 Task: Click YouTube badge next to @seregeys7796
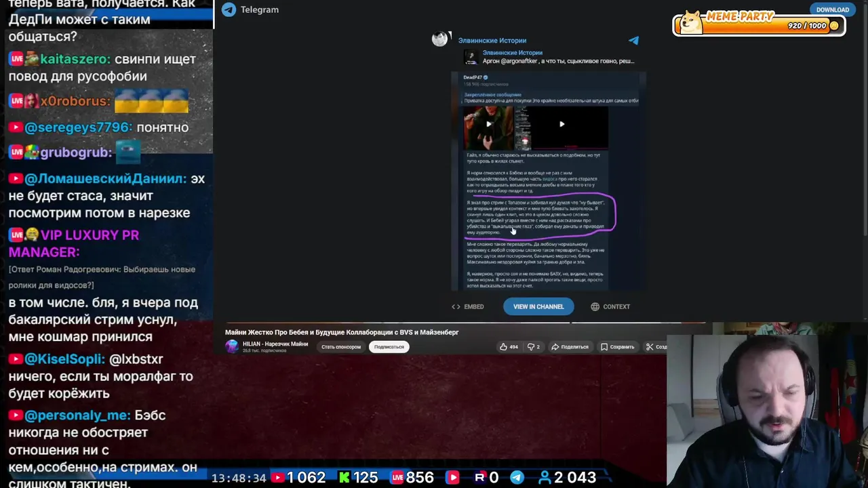tap(16, 127)
